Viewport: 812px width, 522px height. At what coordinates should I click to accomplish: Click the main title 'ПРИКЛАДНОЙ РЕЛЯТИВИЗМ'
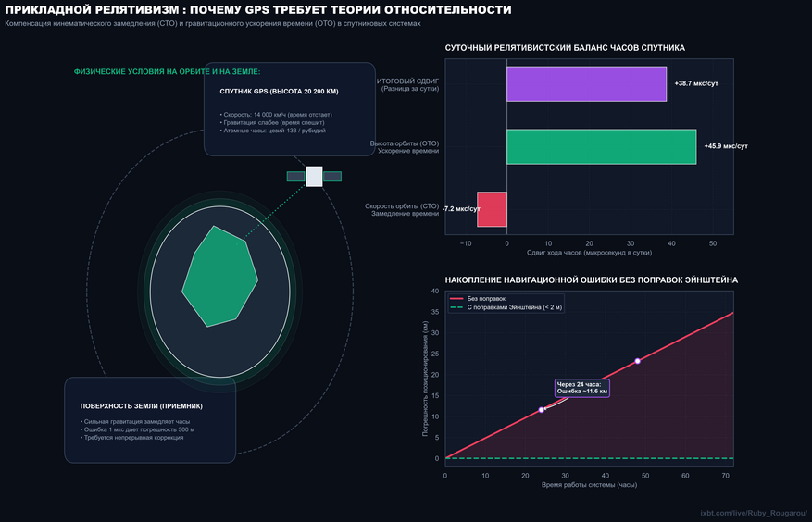(258, 10)
